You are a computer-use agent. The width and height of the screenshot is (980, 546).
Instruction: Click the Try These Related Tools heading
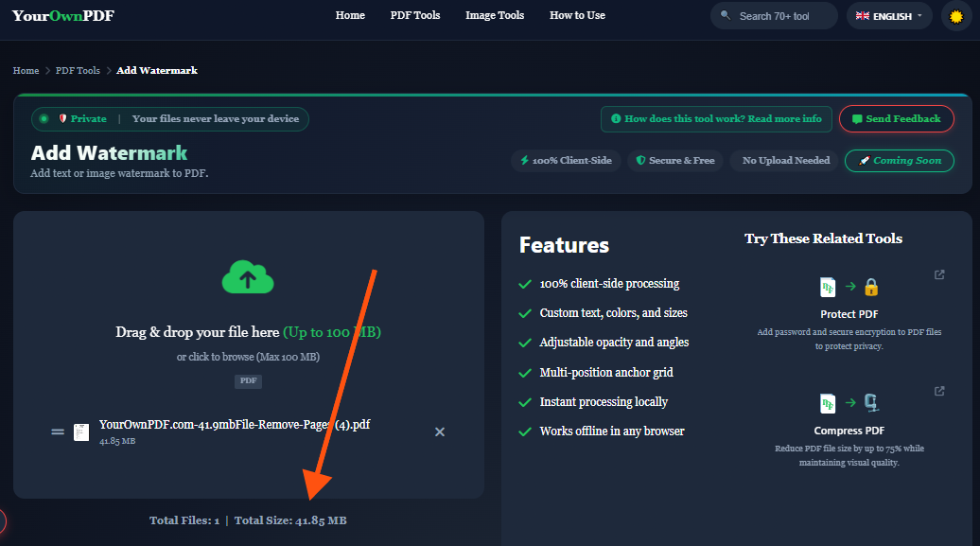pos(823,238)
